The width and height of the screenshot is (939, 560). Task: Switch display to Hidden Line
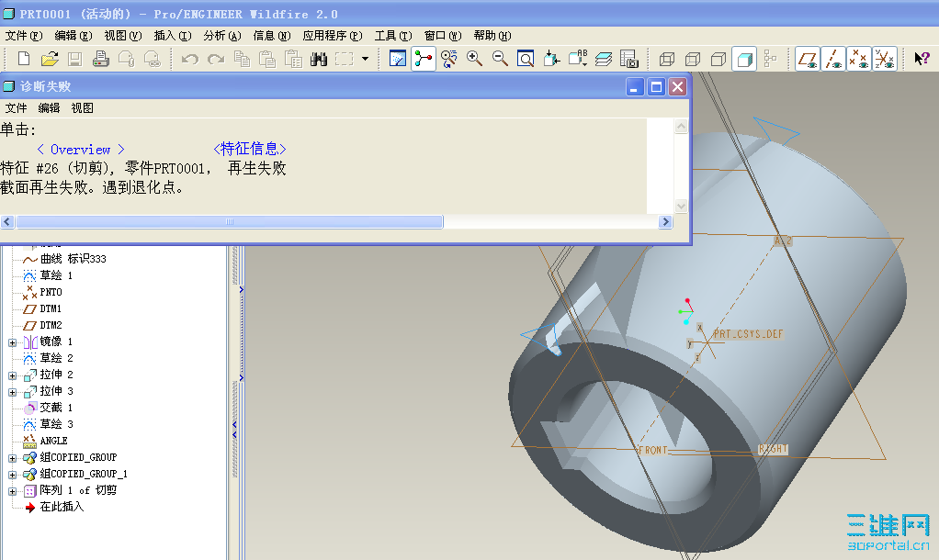coord(693,59)
